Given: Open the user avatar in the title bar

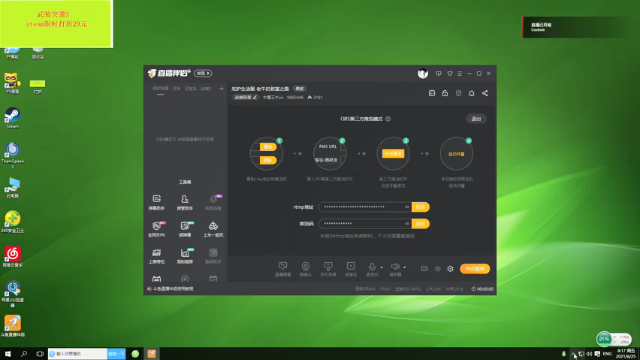Looking at the screenshot, I should 423,73.
